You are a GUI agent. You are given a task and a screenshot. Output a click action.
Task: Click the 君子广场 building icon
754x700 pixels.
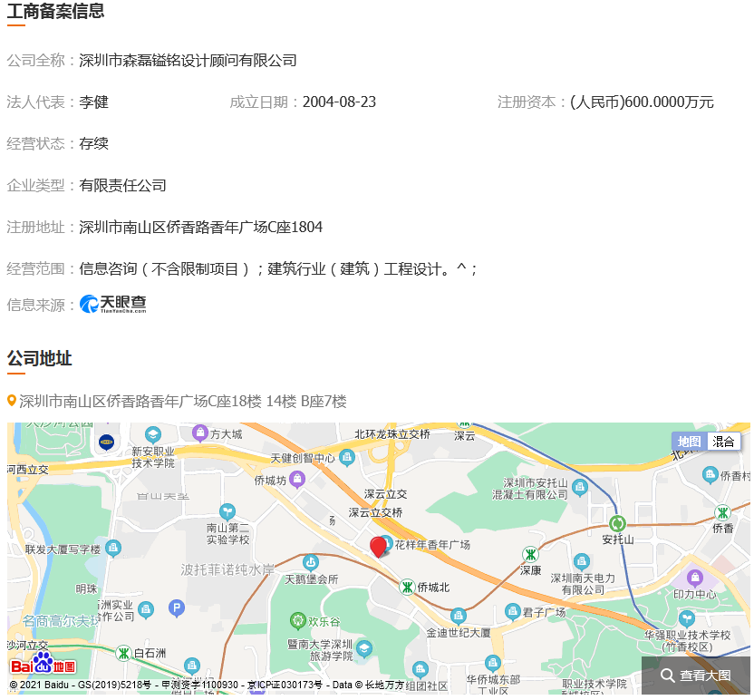513,612
